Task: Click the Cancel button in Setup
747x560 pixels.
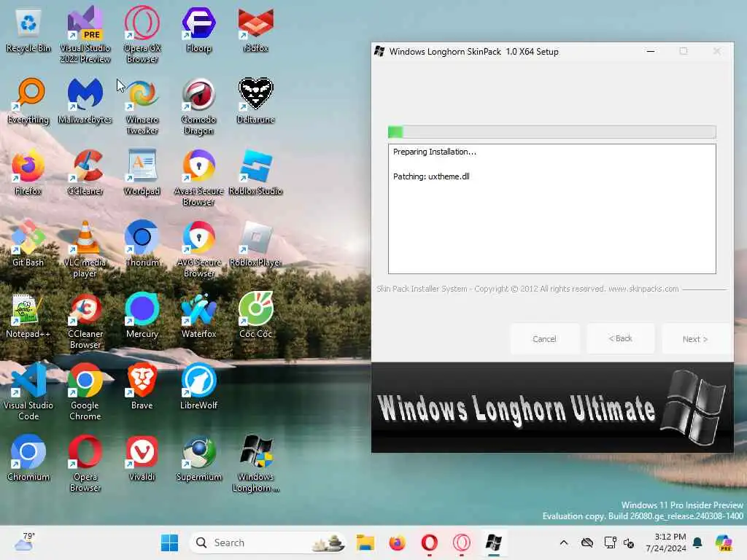Action: [x=544, y=339]
